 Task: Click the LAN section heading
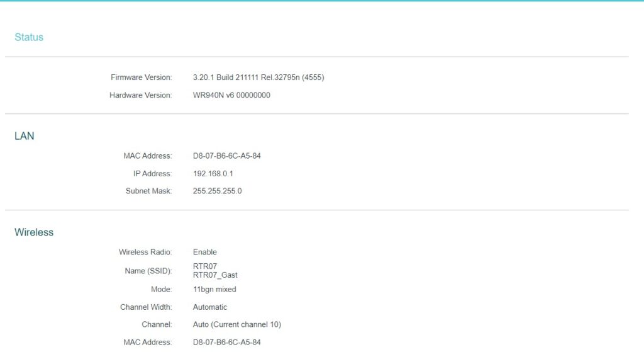pos(25,135)
